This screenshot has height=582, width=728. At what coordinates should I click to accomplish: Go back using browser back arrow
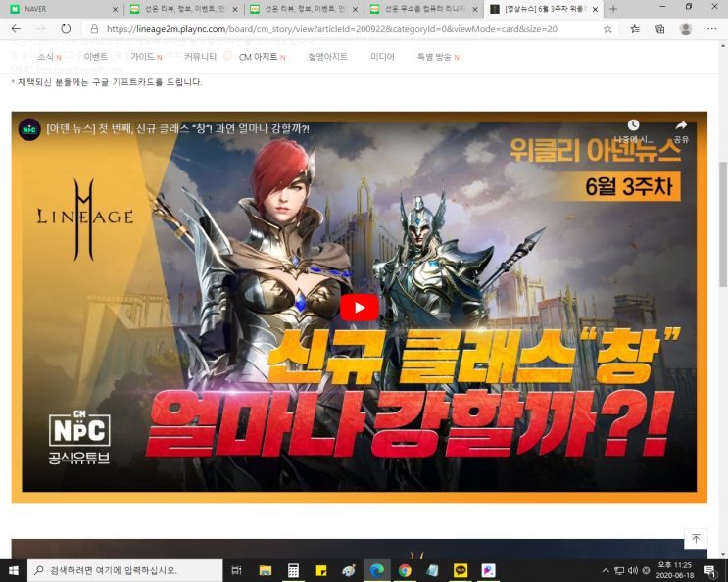pos(17,29)
